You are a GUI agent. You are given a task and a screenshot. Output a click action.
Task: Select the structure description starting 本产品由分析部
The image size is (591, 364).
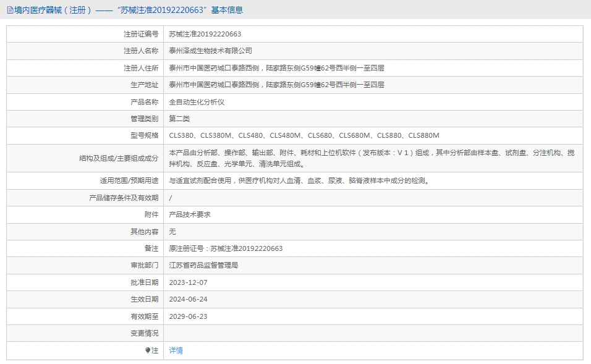[372, 158]
